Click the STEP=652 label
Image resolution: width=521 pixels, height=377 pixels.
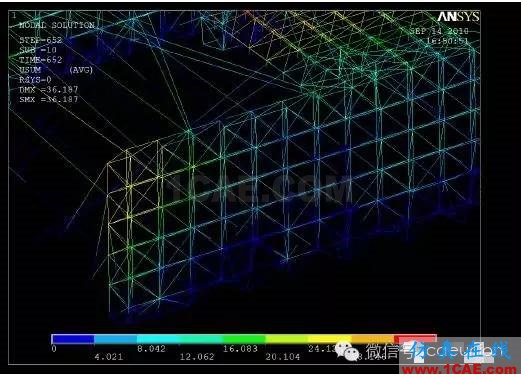click(41, 40)
